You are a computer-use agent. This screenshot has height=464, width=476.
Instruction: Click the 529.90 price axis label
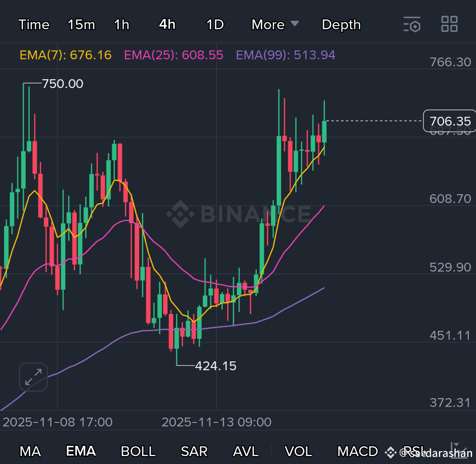click(450, 268)
